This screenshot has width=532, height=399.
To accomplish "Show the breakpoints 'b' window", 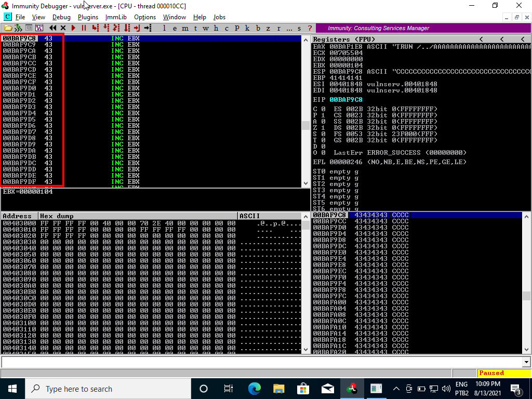I will tap(258, 28).
